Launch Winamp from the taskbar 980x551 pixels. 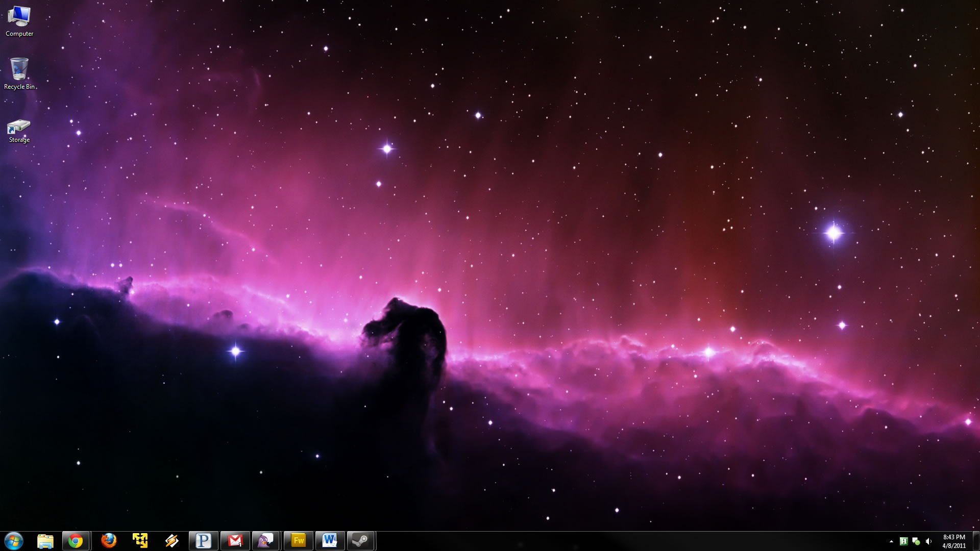click(172, 541)
